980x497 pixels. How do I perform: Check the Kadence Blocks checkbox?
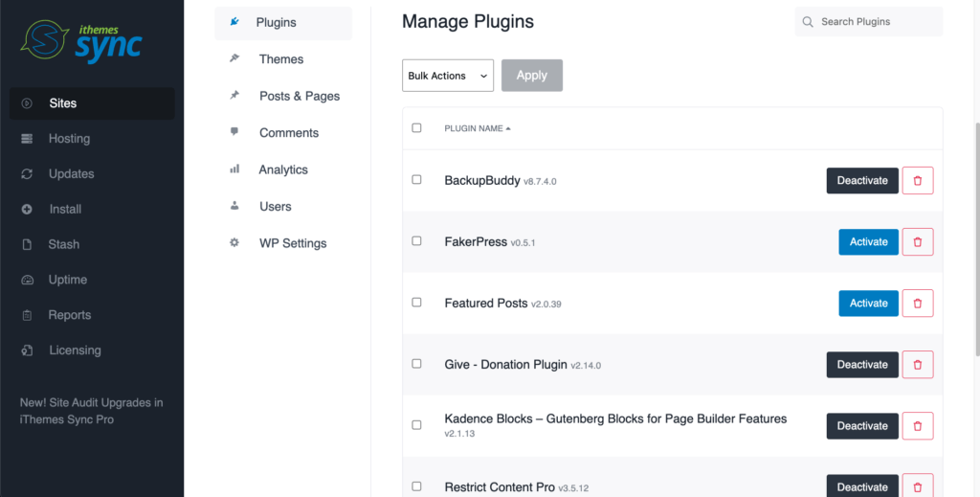pyautogui.click(x=417, y=424)
